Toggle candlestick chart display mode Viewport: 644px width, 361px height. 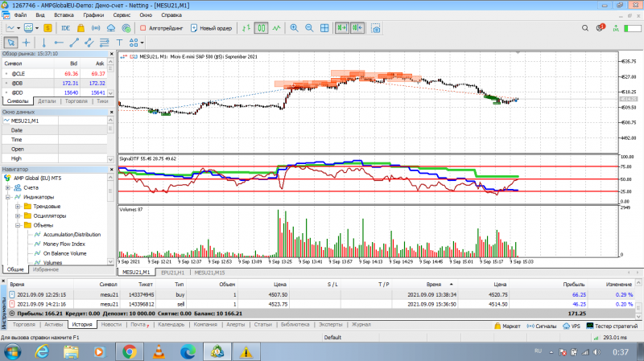pos(261,28)
